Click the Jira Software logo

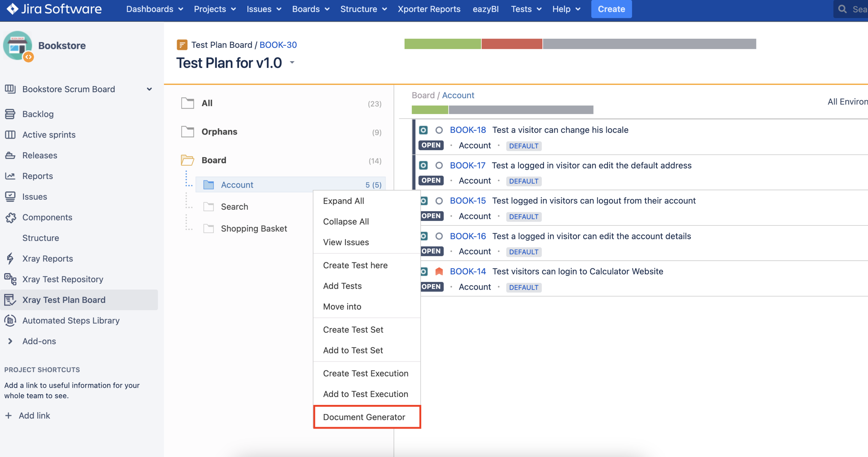point(54,9)
